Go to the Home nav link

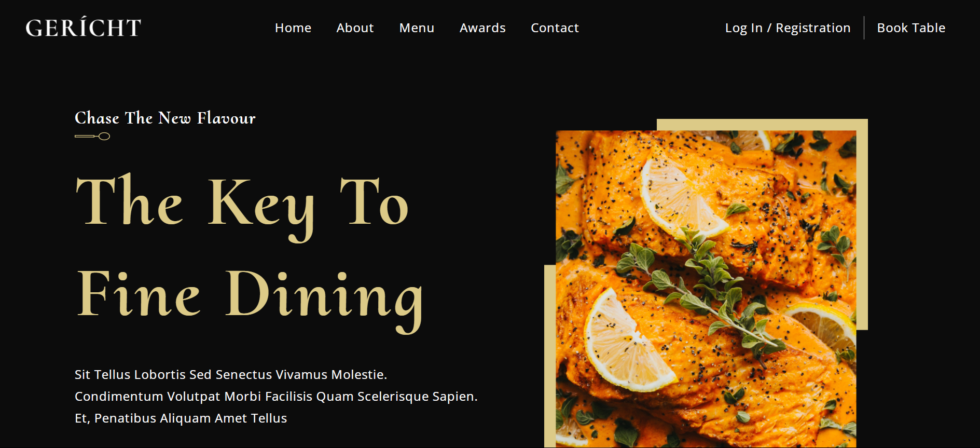pyautogui.click(x=293, y=28)
